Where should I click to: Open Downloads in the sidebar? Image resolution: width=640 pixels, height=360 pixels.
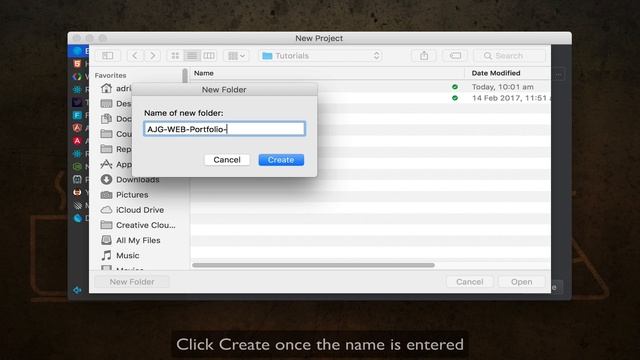pyautogui.click(x=130, y=180)
